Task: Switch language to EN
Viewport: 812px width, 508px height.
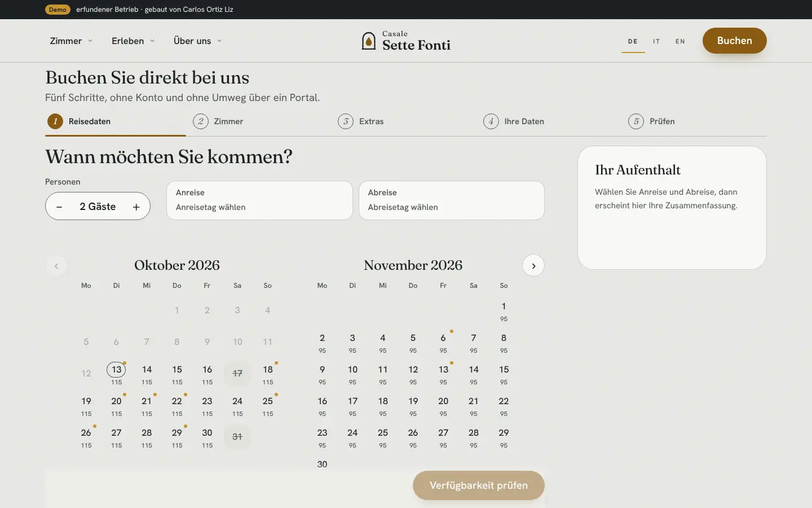Action: pyautogui.click(x=680, y=41)
